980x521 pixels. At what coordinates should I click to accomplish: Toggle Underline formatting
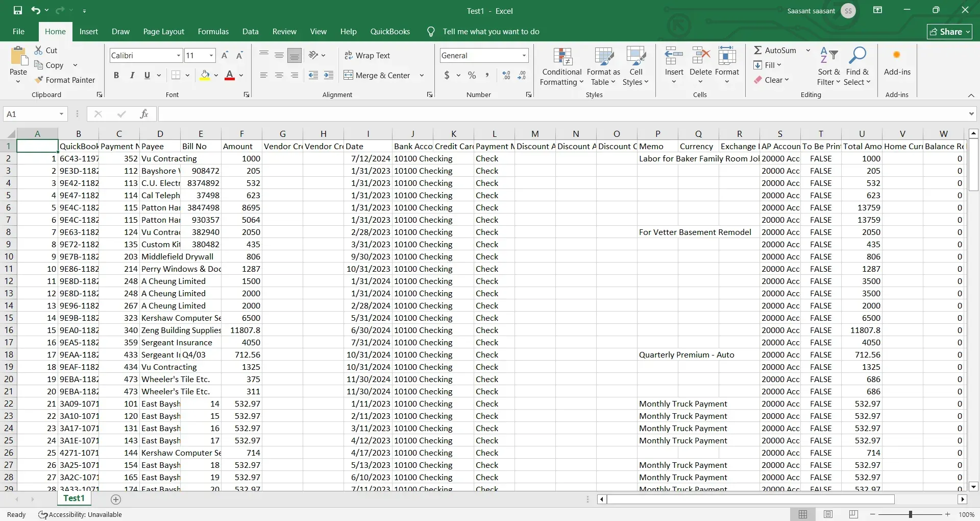147,75
